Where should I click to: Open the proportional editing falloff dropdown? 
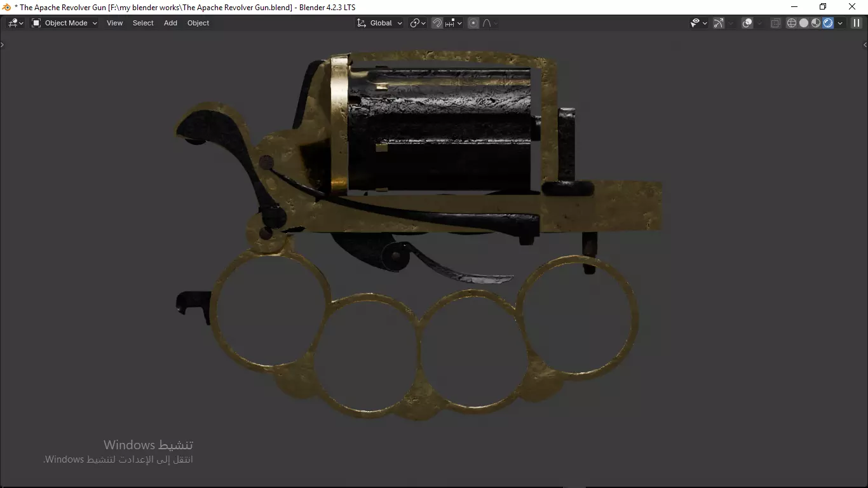[490, 23]
